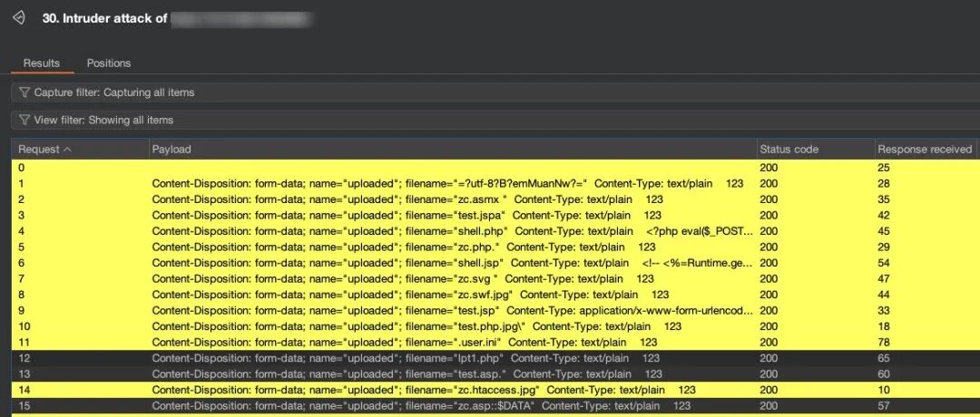Select the zc.php. payload row
980x417 pixels.
click(x=495, y=247)
